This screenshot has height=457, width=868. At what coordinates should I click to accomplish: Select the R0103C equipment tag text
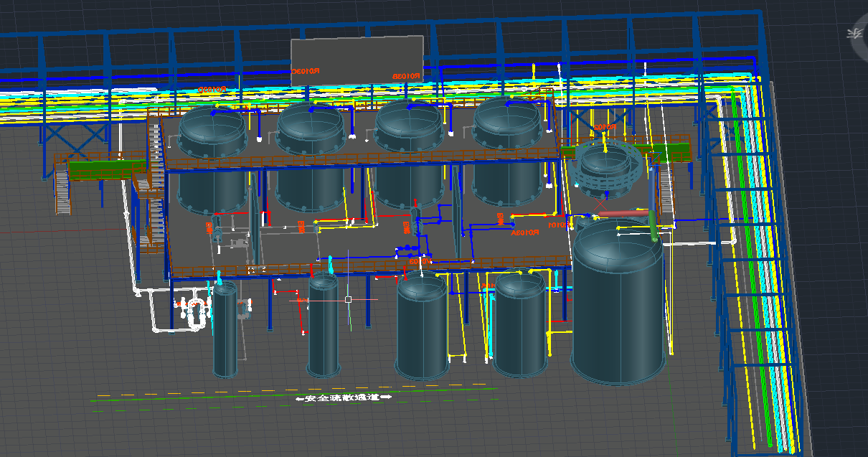pyautogui.click(x=306, y=72)
